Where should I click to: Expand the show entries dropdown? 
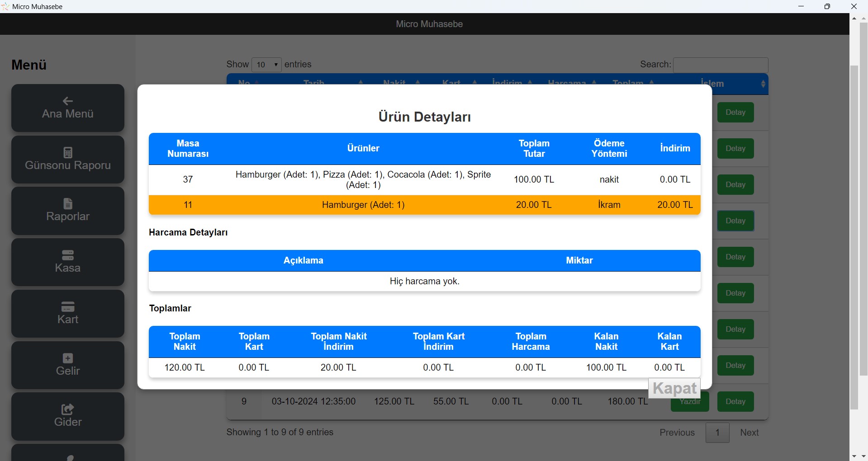click(x=266, y=65)
